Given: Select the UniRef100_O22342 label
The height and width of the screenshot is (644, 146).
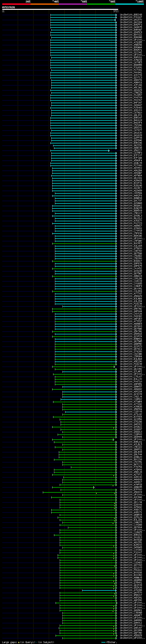Looking at the screenshot, I should point(131,53).
